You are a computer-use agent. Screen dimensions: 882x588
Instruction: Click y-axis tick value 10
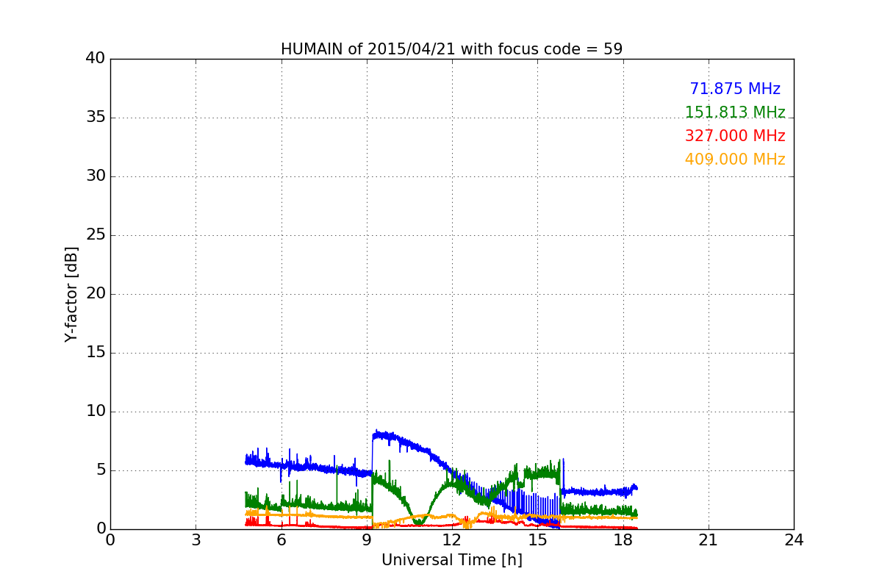pos(96,412)
